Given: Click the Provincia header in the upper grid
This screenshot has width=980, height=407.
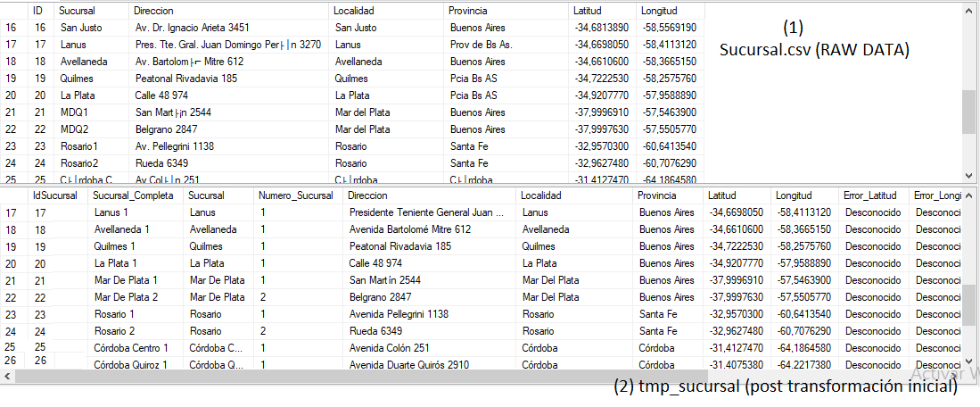Looking at the screenshot, I should [506, 11].
